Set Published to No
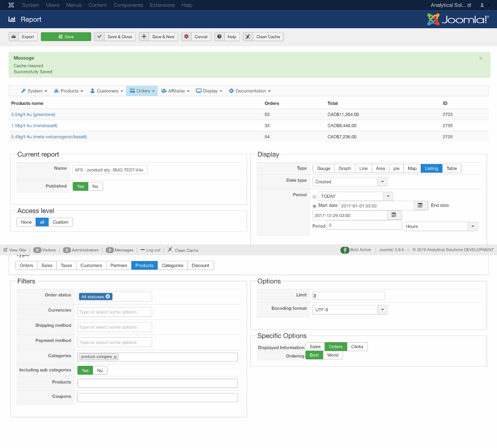This screenshot has width=497, height=448. click(95, 186)
